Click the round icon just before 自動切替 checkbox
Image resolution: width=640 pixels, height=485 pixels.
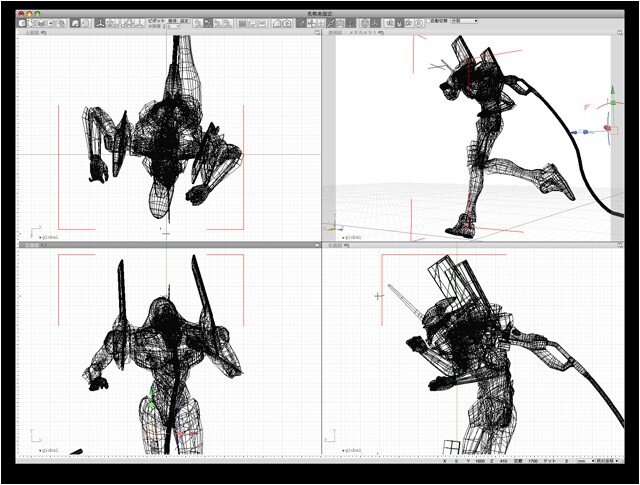coord(419,23)
